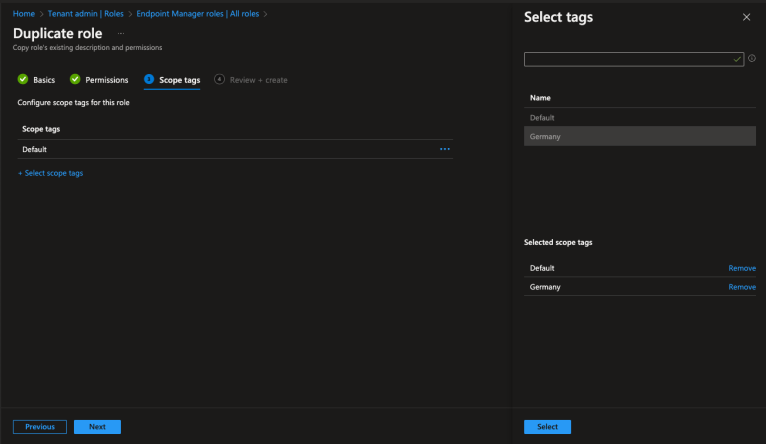
Task: Confirm with the Select button
Action: (547, 427)
